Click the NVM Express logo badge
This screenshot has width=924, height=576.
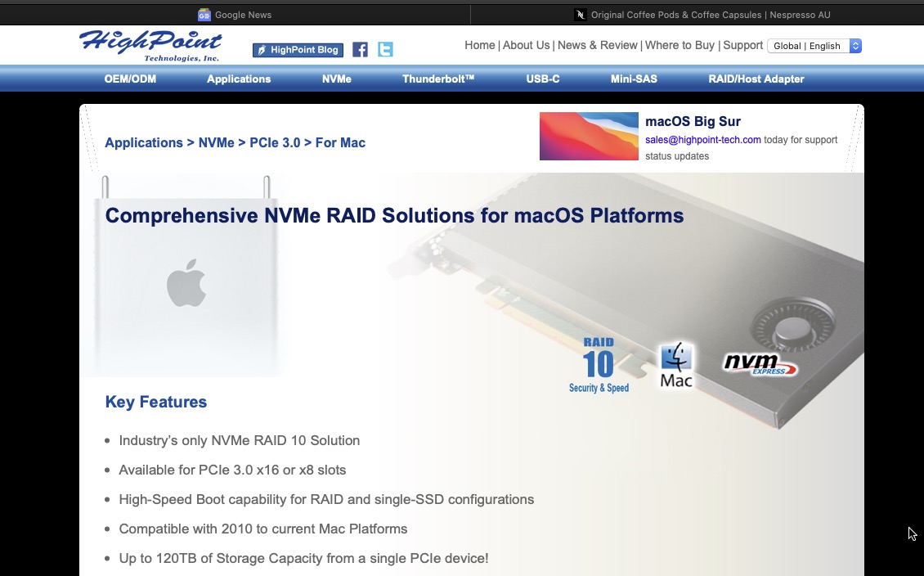(760, 364)
